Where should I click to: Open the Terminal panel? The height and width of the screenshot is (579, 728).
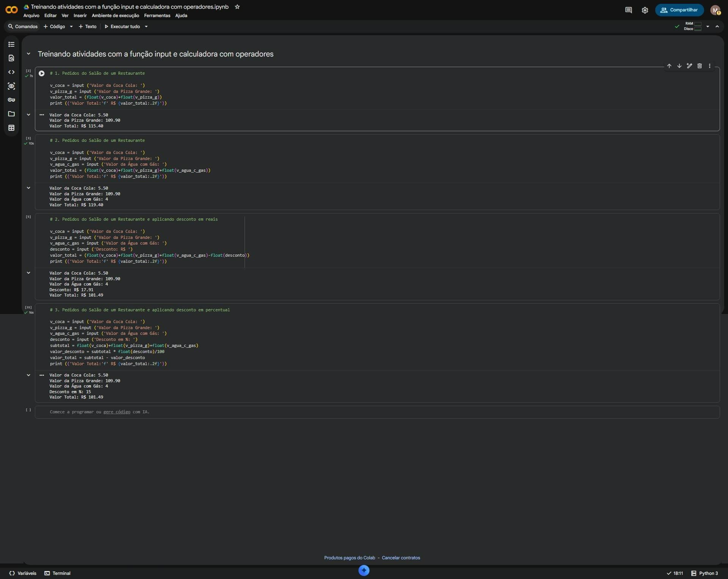pos(58,573)
